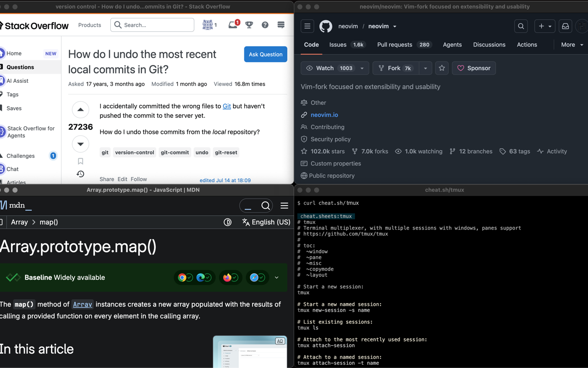
Task: Open the neovim.io website link
Action: click(x=324, y=115)
